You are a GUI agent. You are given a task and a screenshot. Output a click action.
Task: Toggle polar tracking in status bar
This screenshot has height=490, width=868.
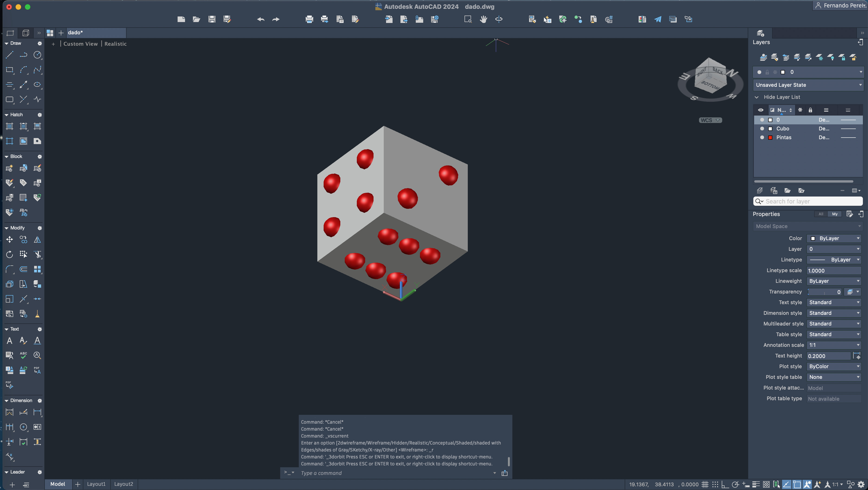click(x=735, y=484)
